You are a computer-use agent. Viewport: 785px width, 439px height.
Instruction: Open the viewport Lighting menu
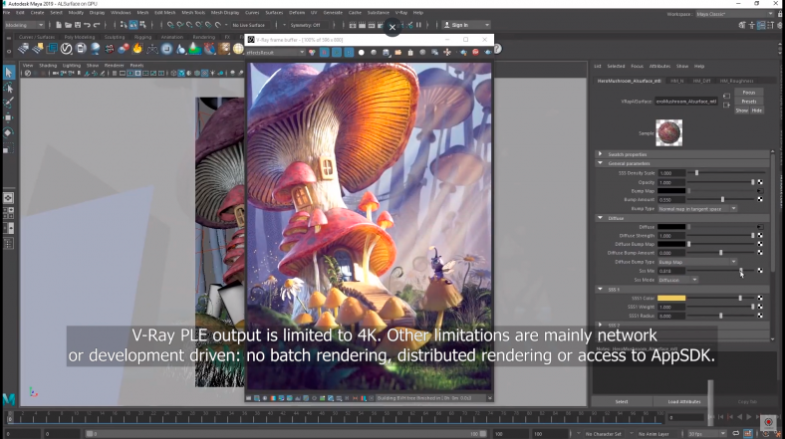[71, 65]
